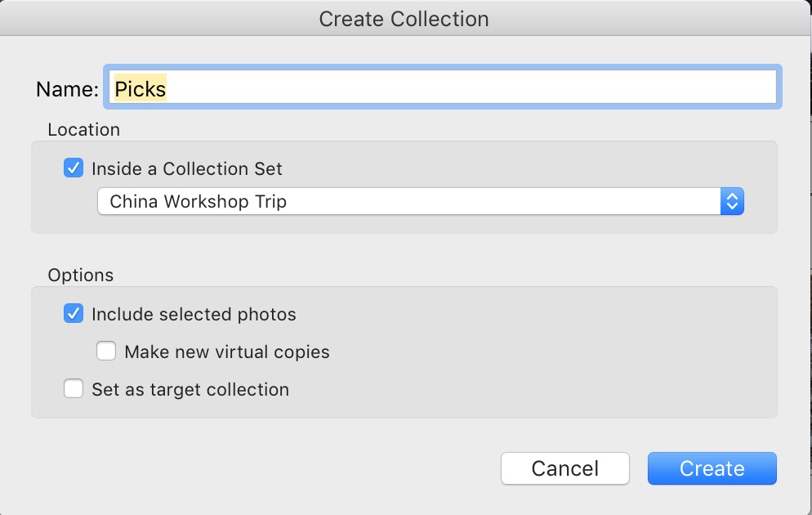Click the Location section heading
The height and width of the screenshot is (515, 812).
point(84,129)
